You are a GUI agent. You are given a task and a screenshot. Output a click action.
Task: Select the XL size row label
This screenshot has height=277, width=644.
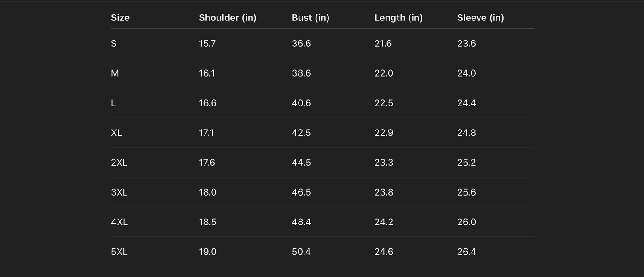tap(116, 133)
